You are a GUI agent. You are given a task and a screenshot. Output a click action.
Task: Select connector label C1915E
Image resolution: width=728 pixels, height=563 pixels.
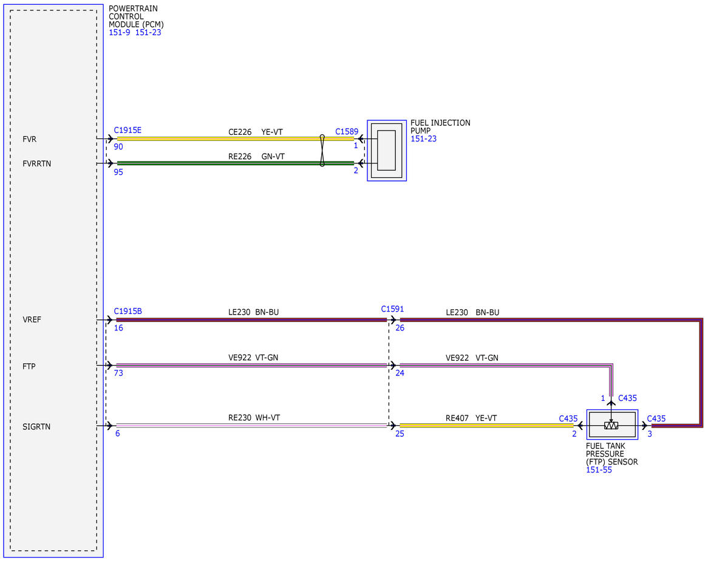pos(128,131)
